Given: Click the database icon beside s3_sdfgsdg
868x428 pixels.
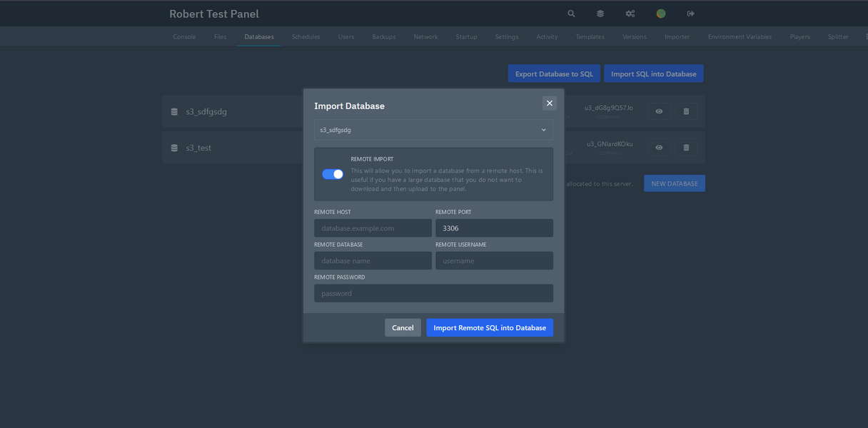Looking at the screenshot, I should [x=174, y=111].
